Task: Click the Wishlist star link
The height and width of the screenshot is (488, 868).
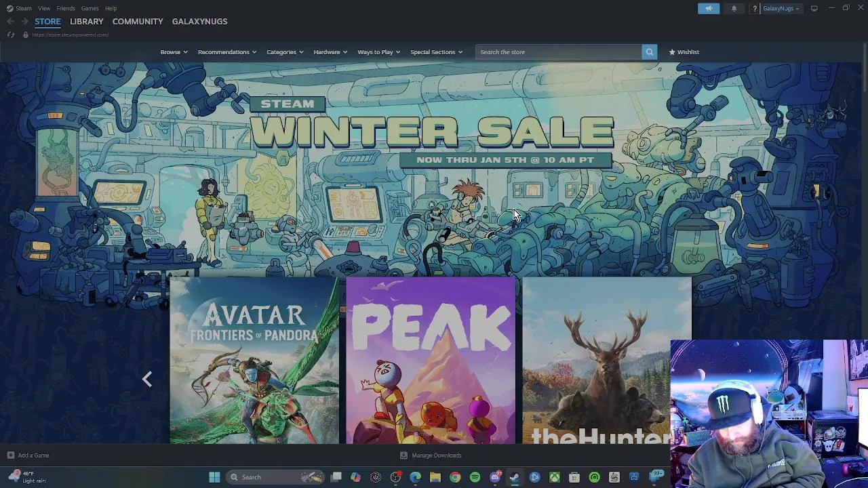Action: [x=684, y=52]
